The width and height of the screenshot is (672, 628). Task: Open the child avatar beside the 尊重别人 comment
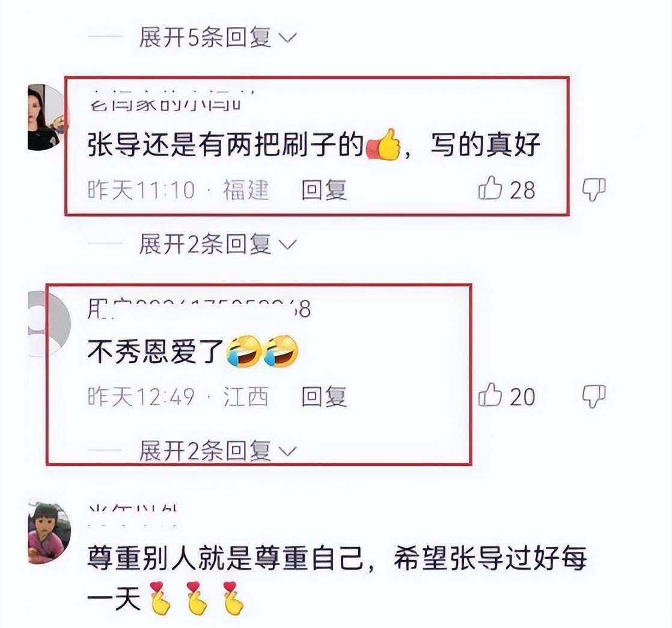tap(49, 531)
